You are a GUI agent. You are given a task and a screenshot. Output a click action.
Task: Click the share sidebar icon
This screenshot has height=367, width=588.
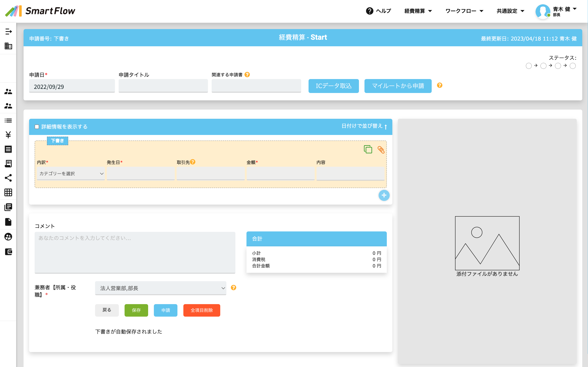click(8, 178)
